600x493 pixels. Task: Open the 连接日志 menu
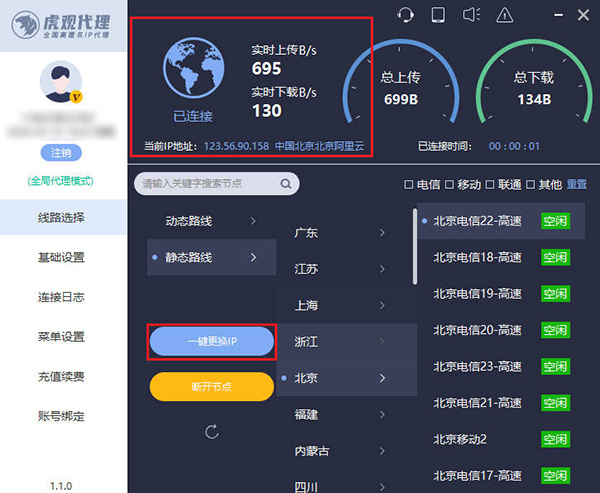(x=63, y=297)
